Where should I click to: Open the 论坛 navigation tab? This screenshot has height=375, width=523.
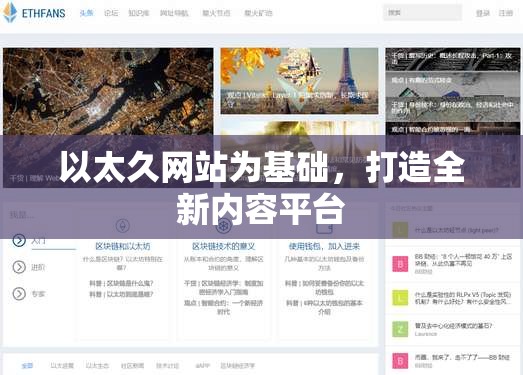pyautogui.click(x=111, y=13)
